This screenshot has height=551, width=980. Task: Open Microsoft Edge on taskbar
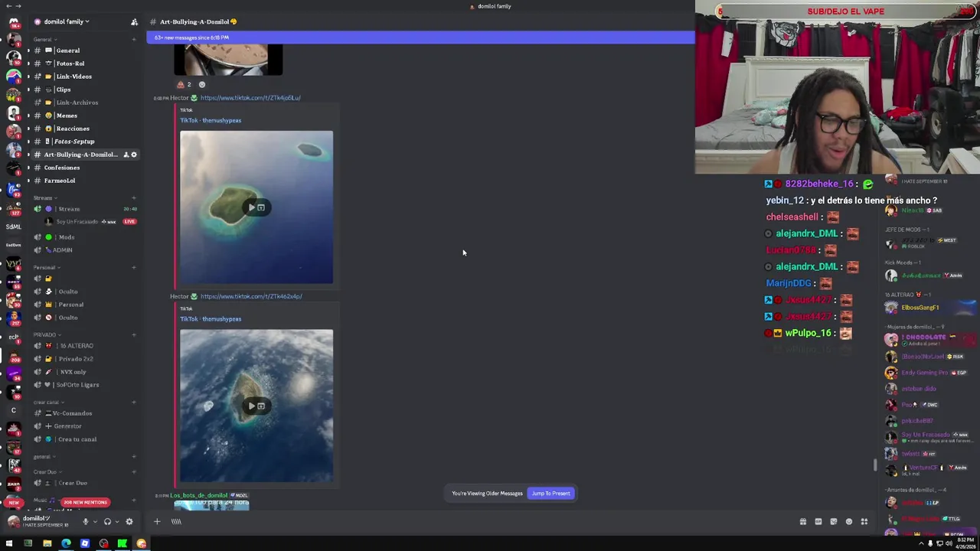[x=66, y=543]
